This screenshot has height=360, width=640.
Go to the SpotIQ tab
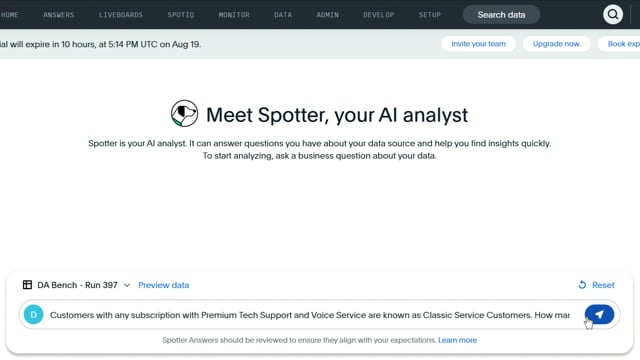tap(181, 15)
